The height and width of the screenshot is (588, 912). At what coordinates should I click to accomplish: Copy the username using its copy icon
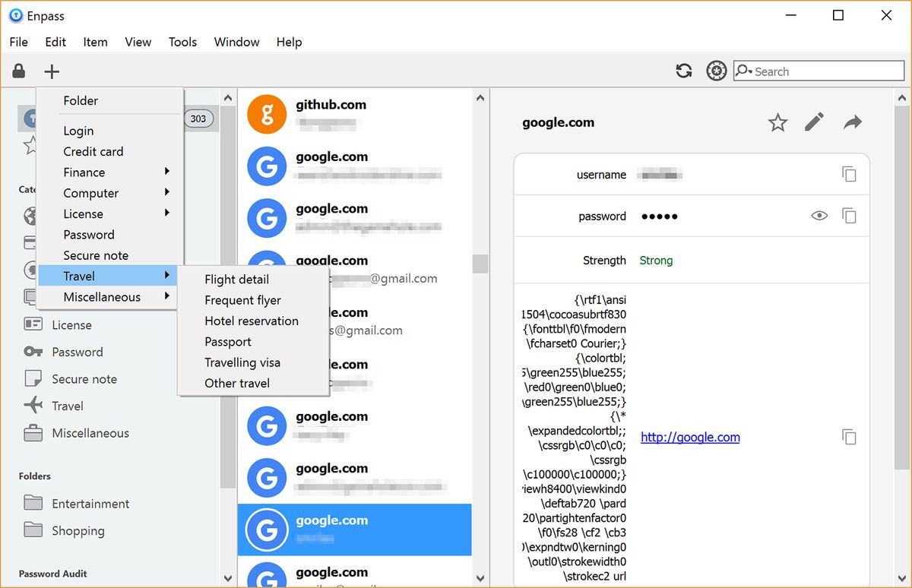pos(849,173)
